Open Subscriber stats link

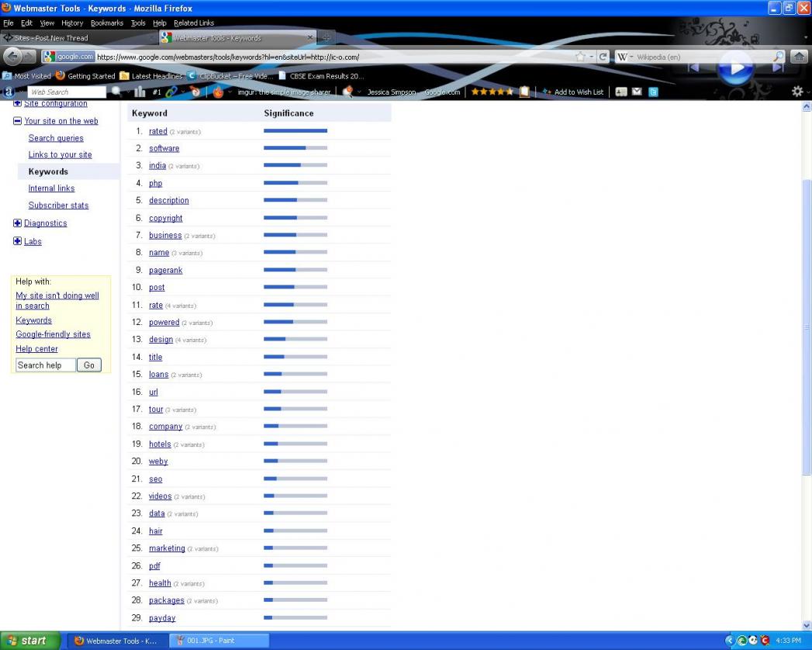(x=58, y=205)
